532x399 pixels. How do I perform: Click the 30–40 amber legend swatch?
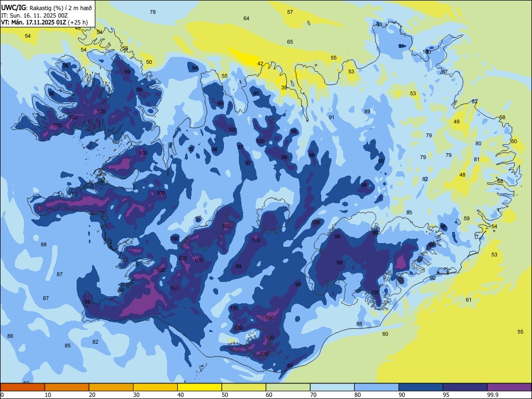point(155,387)
